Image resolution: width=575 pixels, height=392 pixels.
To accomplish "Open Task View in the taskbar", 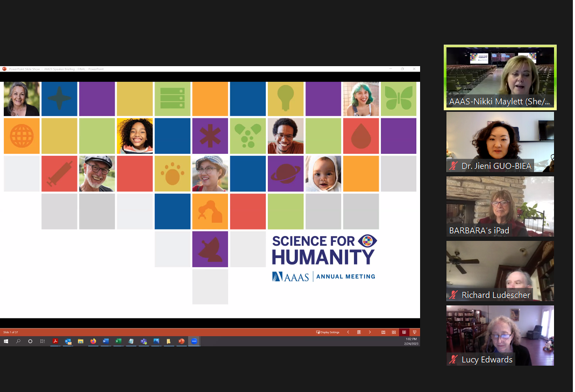I will tap(42, 341).
